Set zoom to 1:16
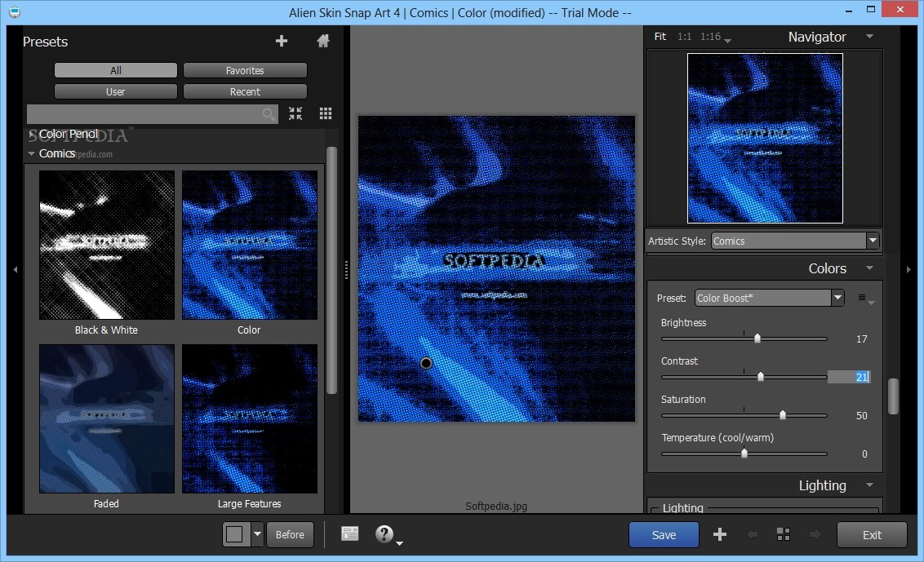Viewport: 924px width, 562px height. pyautogui.click(x=710, y=37)
